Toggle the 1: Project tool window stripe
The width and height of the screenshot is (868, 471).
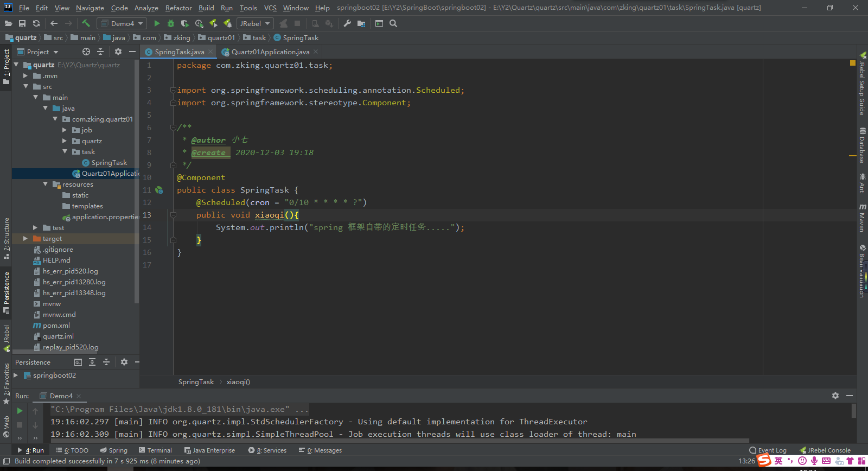point(7,67)
